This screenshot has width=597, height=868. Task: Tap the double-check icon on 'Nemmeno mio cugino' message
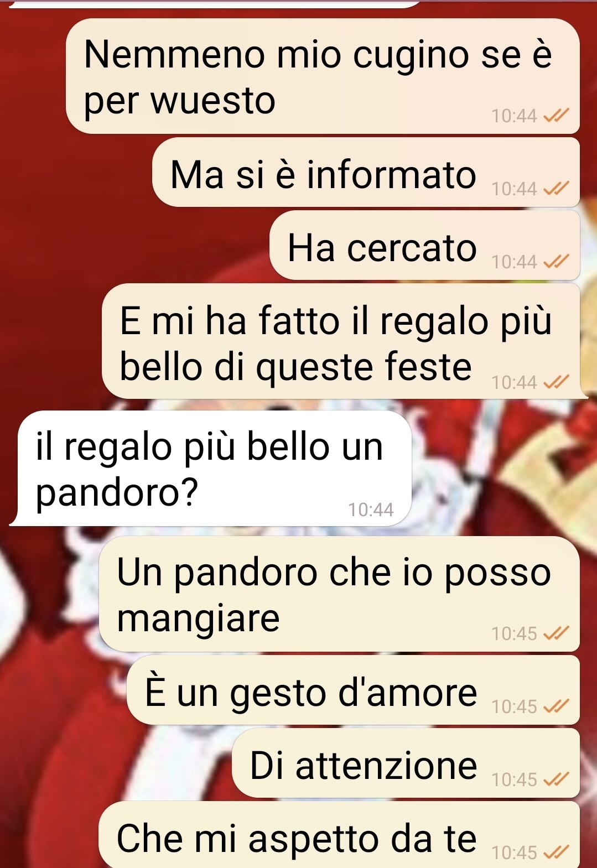(x=556, y=115)
